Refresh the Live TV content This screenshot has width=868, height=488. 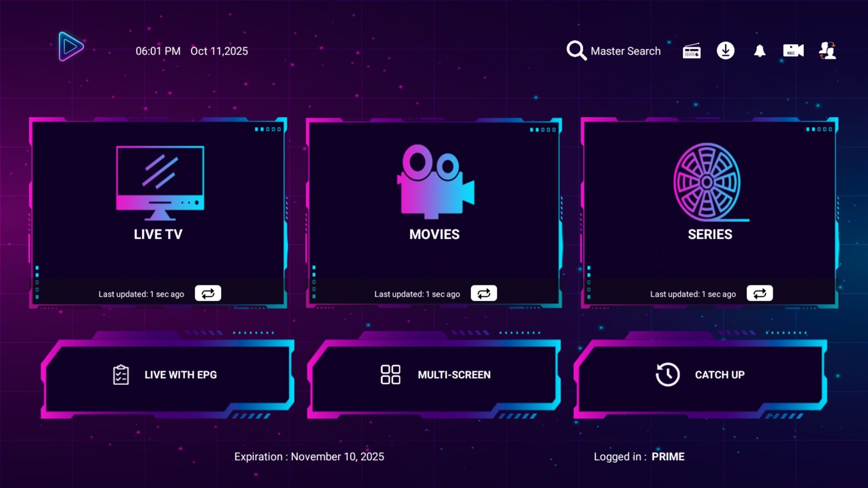(208, 294)
